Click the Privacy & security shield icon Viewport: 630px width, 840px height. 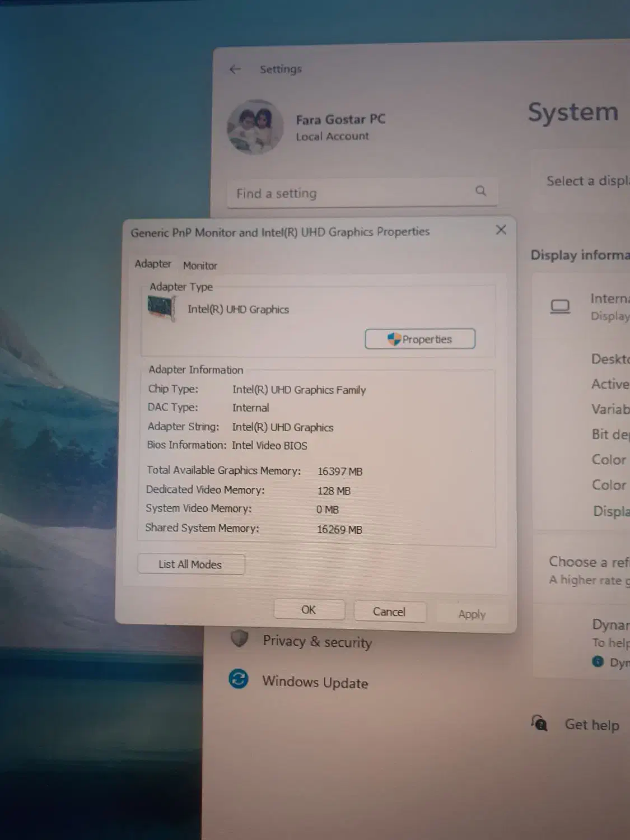coord(240,637)
